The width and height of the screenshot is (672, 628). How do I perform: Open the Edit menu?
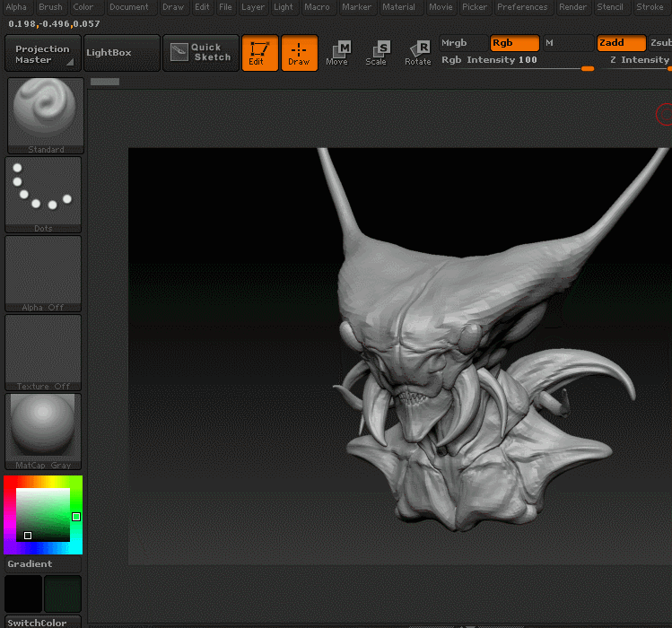coord(202,7)
